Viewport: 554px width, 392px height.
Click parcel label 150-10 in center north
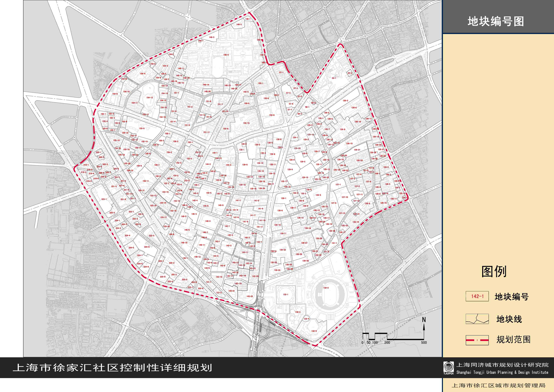246,123
